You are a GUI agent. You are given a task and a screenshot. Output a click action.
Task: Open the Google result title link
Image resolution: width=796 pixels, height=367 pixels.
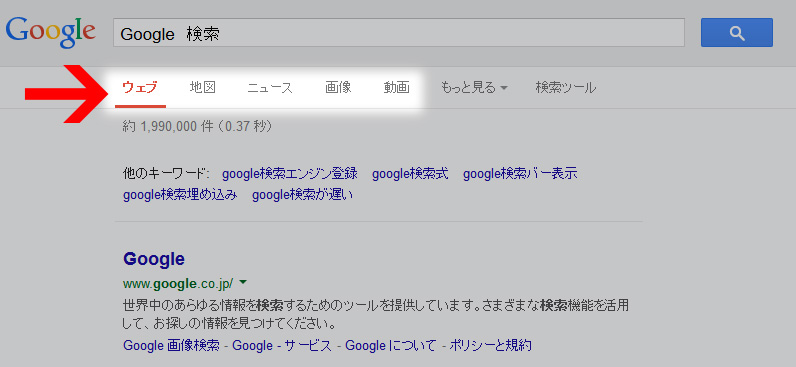point(154,259)
